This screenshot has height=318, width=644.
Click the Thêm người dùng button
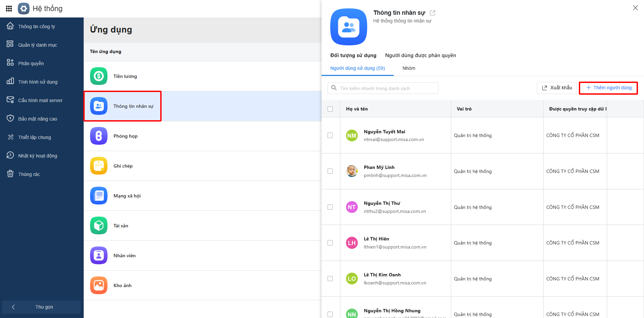[x=608, y=88]
